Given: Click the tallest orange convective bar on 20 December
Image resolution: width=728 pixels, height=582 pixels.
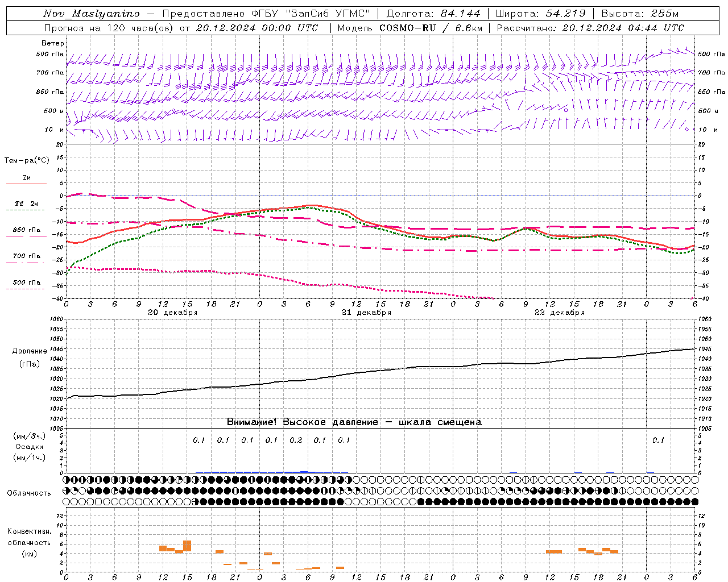Looking at the screenshot, I should tap(187, 546).
